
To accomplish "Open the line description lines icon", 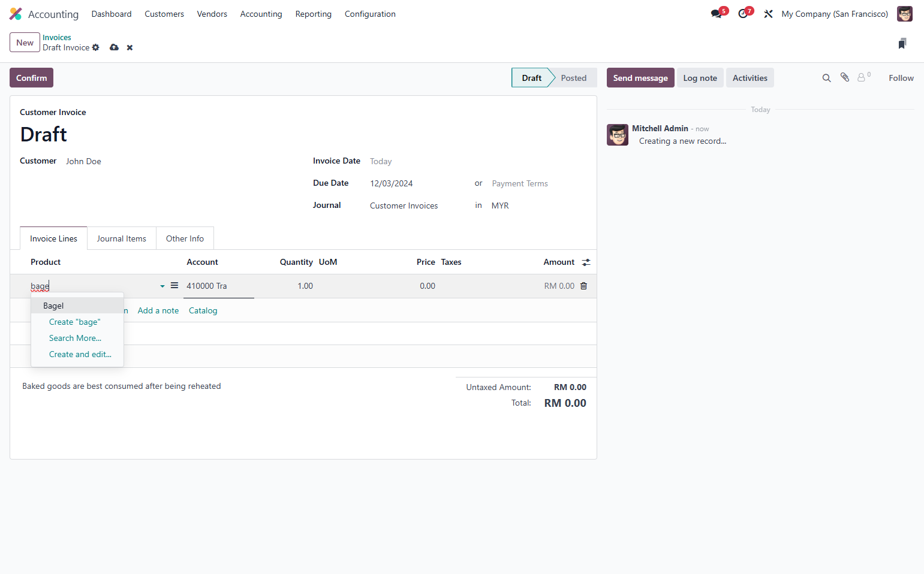I will [174, 285].
